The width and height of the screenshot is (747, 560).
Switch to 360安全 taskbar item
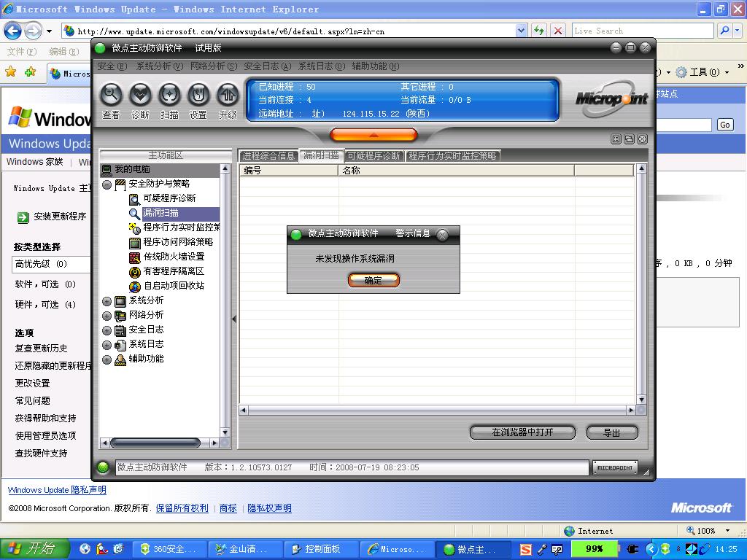(169, 550)
